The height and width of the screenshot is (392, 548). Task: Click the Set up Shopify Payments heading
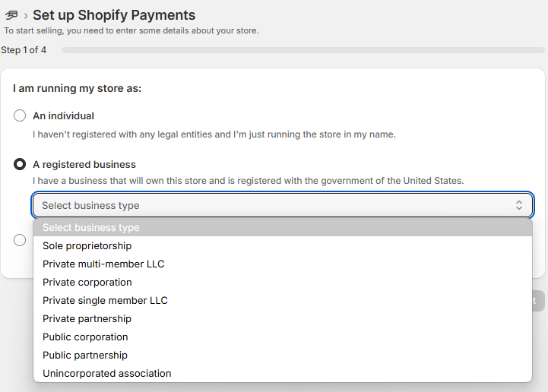(x=114, y=15)
